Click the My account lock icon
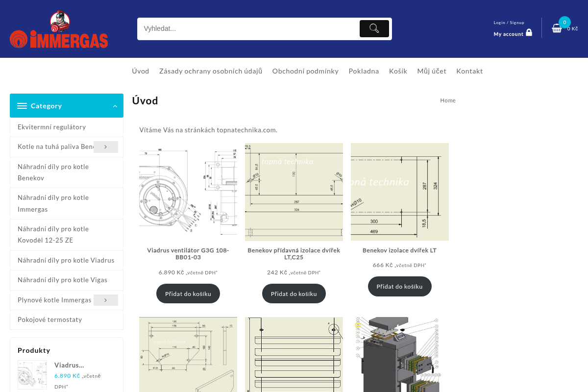The width and height of the screenshot is (588, 392). 529,33
